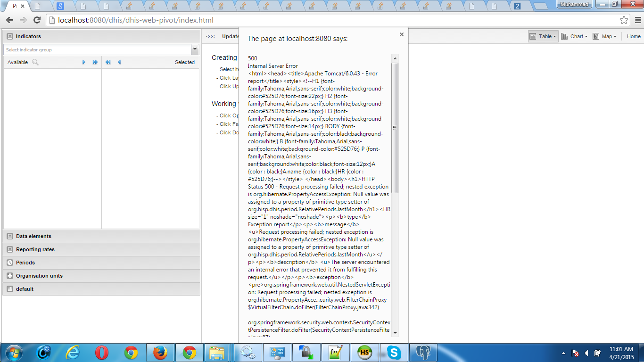The image size is (644, 362).
Task: Show hidden system tray icons
Action: [564, 353]
